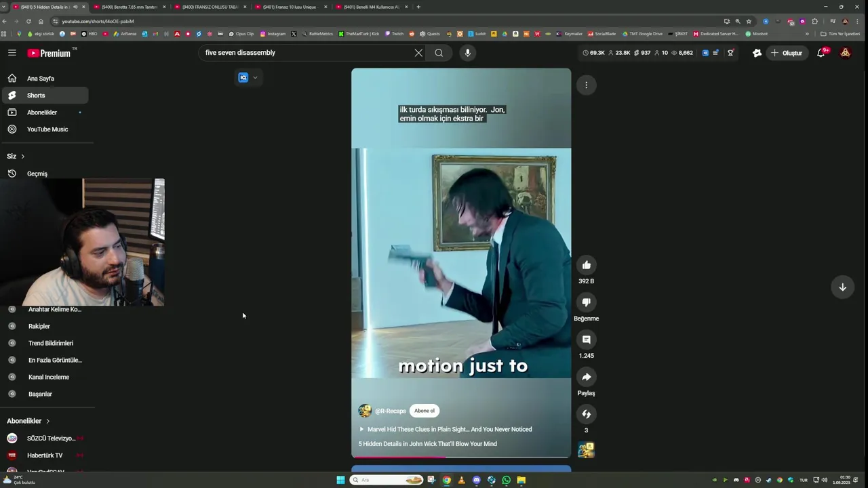Viewport: 868px width, 488px height.
Task: Open VLC from the taskbar
Action: [462, 480]
